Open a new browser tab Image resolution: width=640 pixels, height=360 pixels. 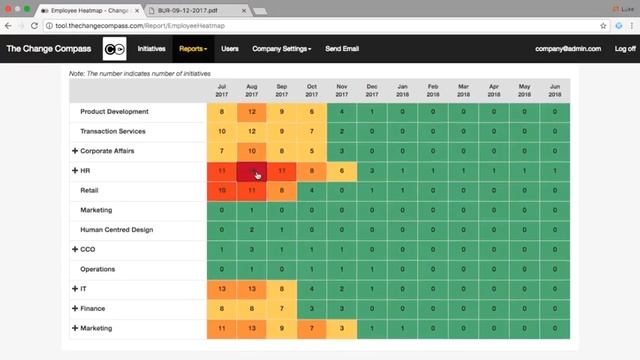coord(260,11)
